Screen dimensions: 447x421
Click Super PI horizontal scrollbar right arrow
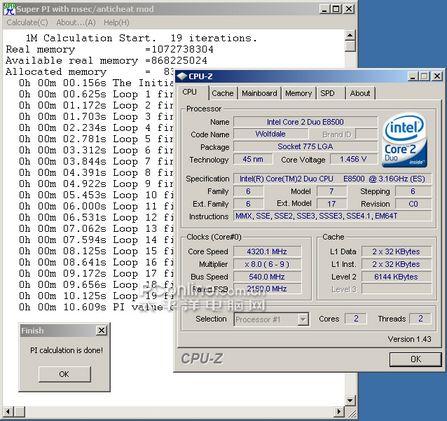coord(339,411)
